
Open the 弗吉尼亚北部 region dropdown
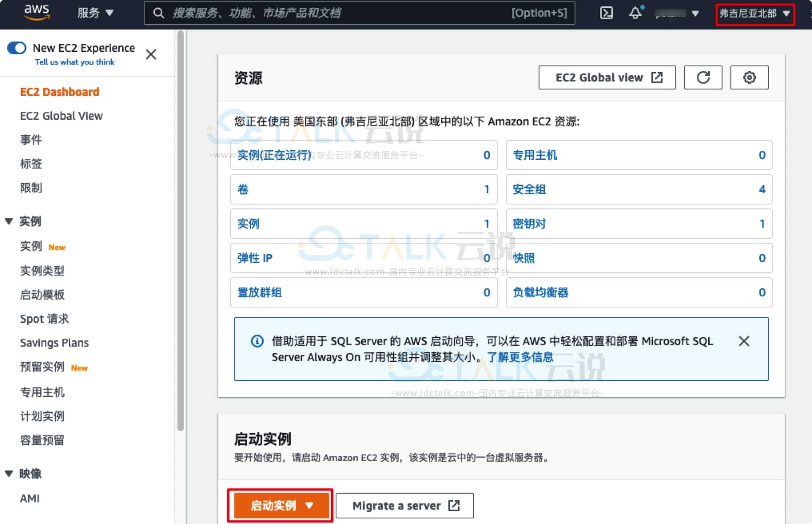tap(755, 14)
